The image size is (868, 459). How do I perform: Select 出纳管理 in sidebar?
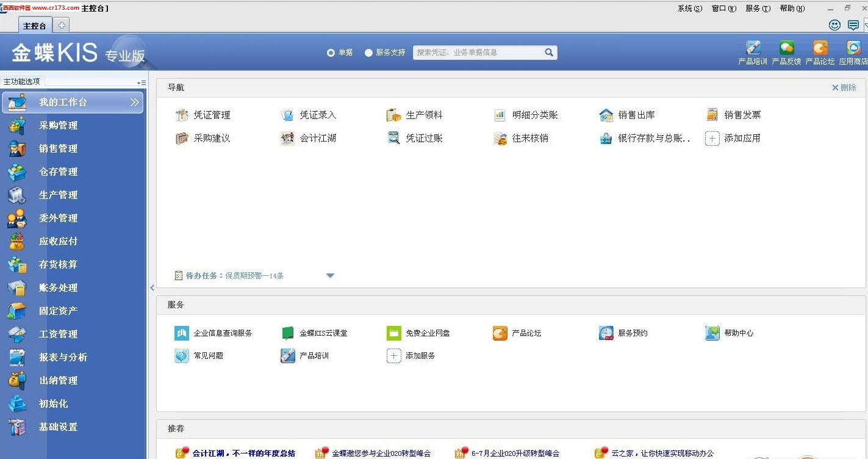[x=73, y=381]
